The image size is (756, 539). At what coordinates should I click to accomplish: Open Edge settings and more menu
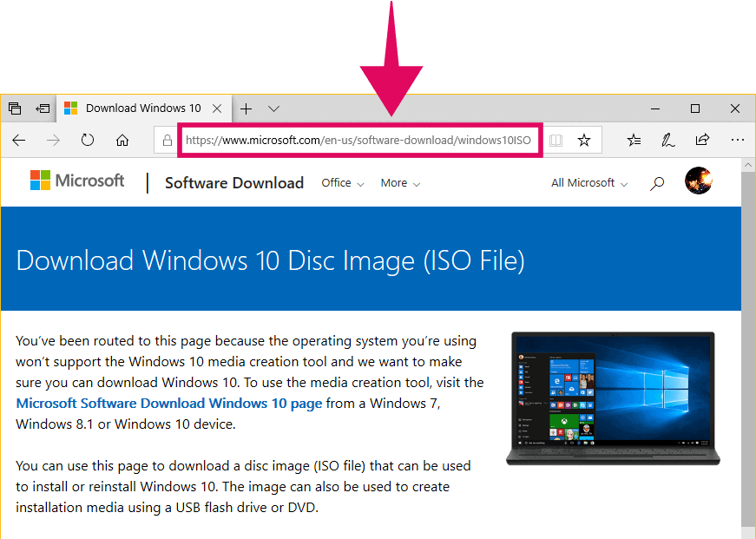pyautogui.click(x=737, y=139)
